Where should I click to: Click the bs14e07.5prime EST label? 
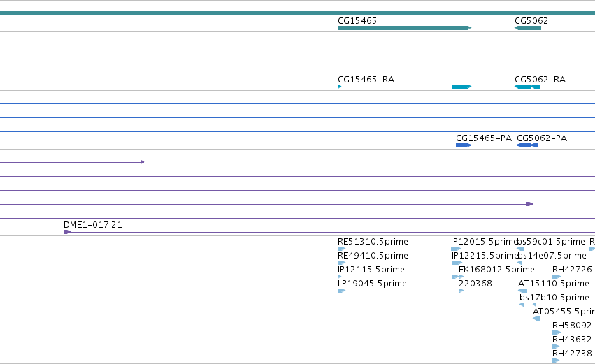(x=552, y=256)
